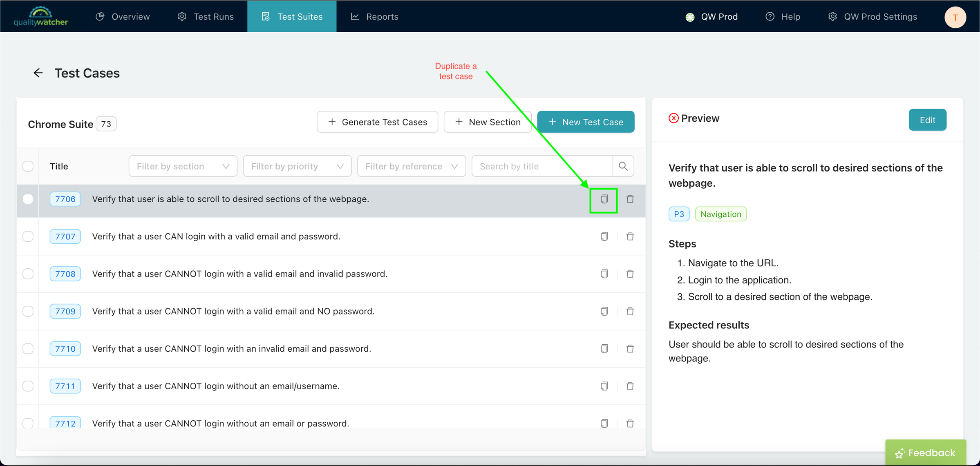Click Generate Test Cases button

tap(377, 122)
